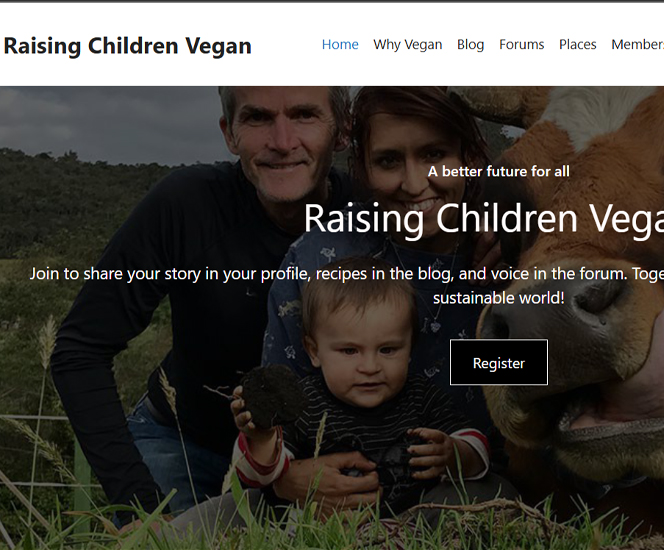Open the Why Vegan page

(407, 44)
